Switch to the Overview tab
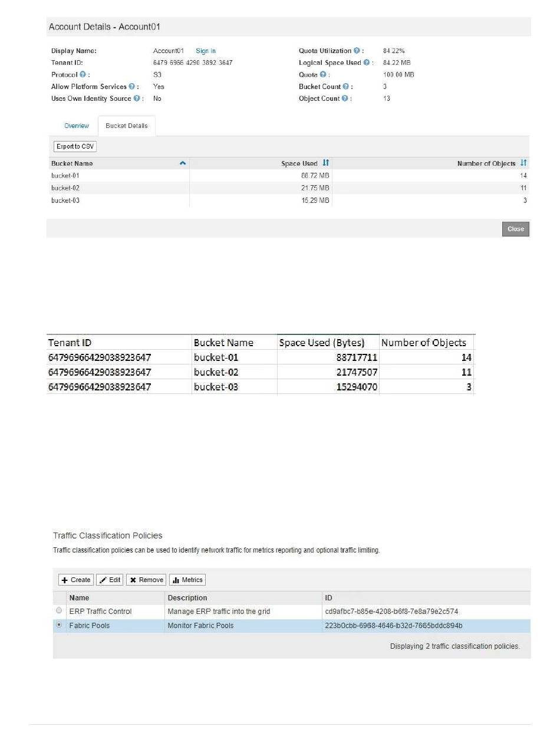Screen dimensions: 560x736 pyautogui.click(x=77, y=126)
